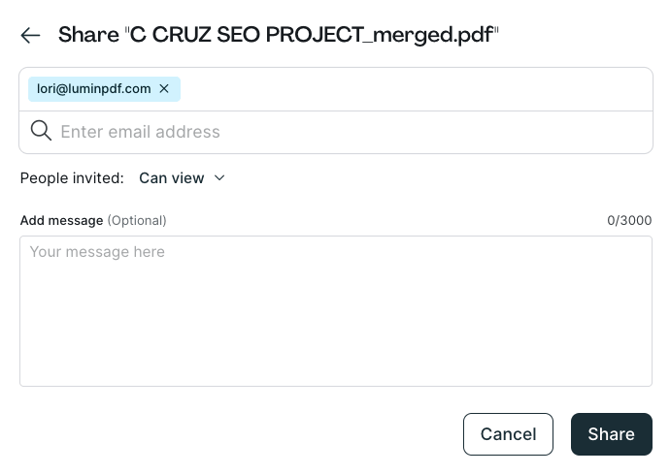The height and width of the screenshot is (474, 670).
Task: Click the People invited label
Action: pyautogui.click(x=72, y=178)
